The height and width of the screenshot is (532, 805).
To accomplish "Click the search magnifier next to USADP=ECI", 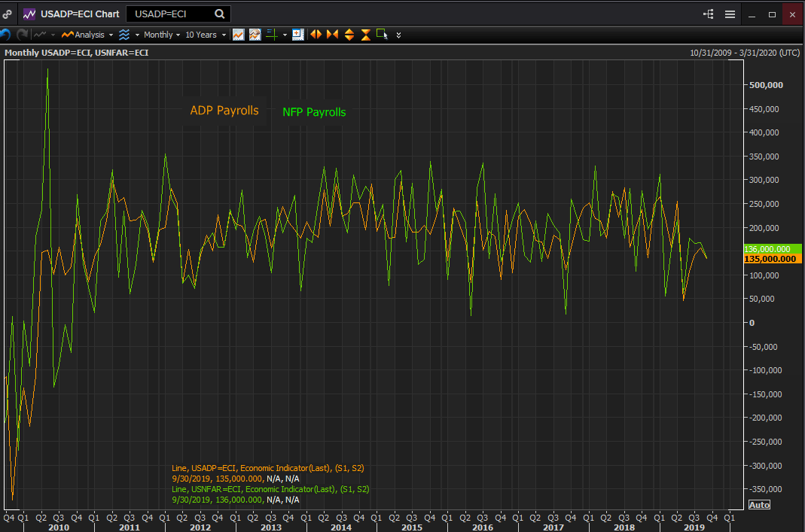I will [x=219, y=14].
